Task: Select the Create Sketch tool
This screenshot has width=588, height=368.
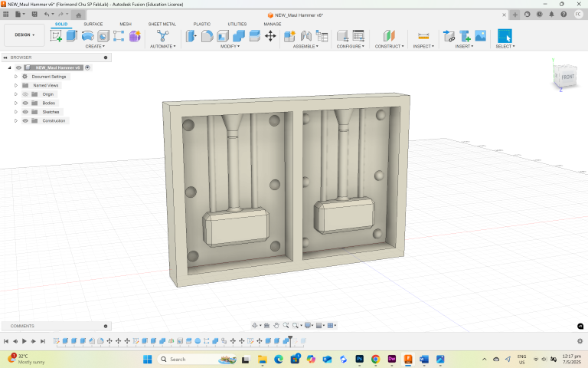Action: (56, 36)
